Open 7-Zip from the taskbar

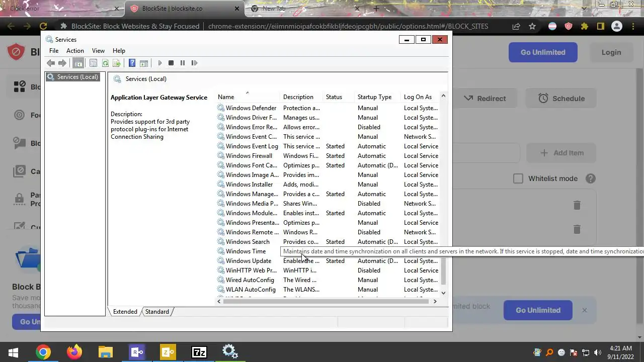pos(199,352)
